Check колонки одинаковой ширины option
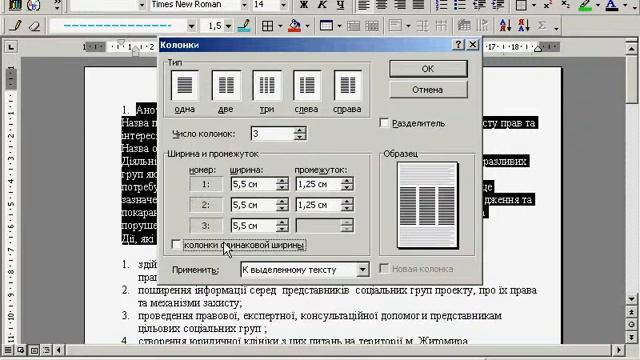Screen dimensions: 640x360 coord(176,244)
